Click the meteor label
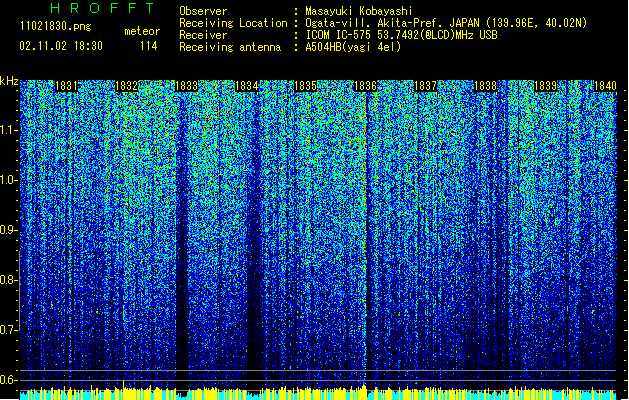 click(x=142, y=31)
